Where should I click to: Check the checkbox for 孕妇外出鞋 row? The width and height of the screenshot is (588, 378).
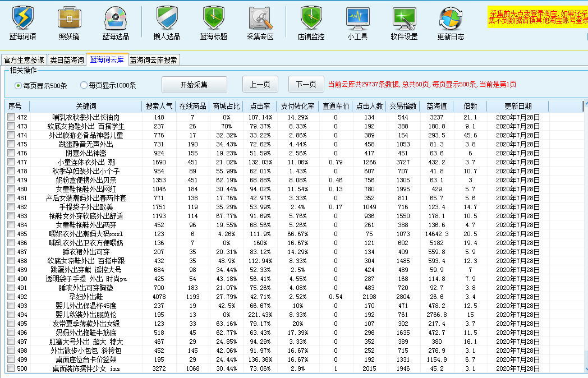[x=10, y=296]
